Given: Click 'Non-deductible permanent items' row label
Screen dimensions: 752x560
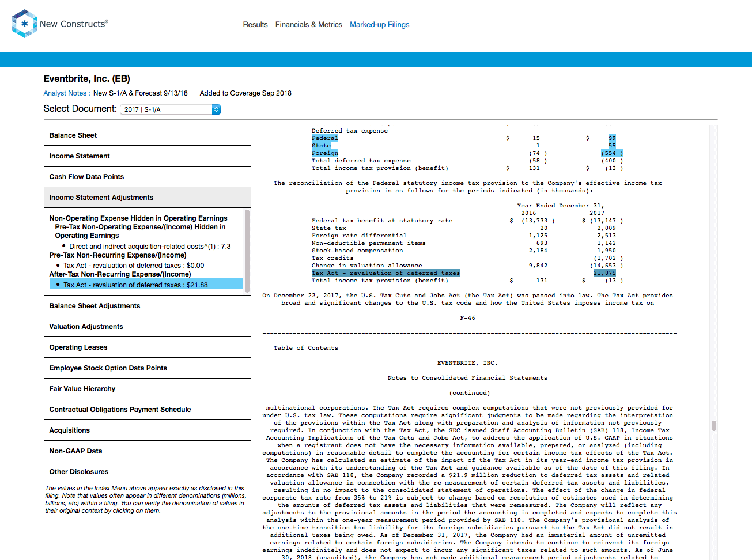Looking at the screenshot, I should pos(369,243).
